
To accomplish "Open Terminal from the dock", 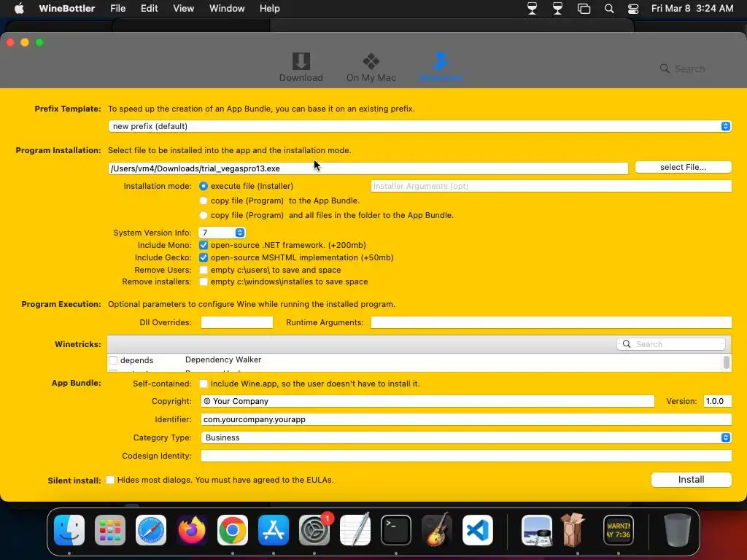I will (396, 530).
